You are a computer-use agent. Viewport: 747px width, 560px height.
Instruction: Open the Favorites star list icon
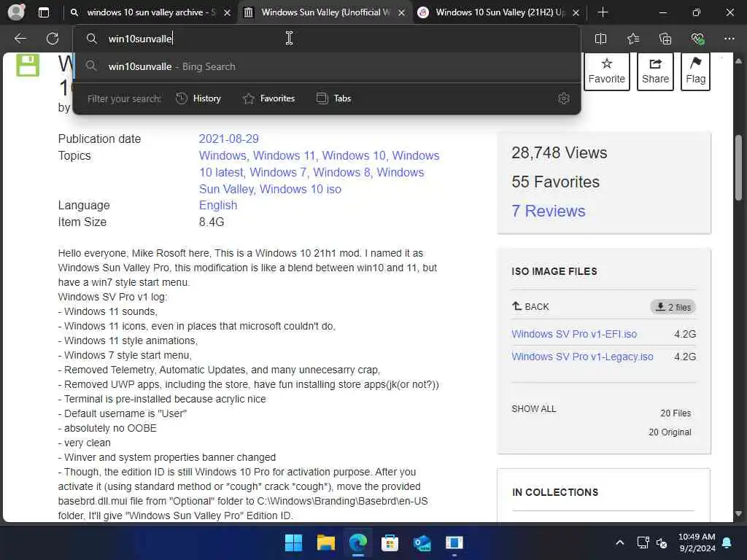click(633, 39)
